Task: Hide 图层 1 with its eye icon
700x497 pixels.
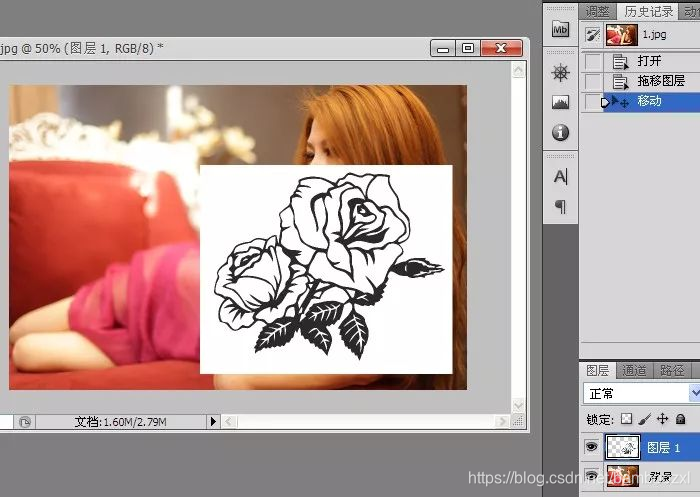Action: tap(592, 446)
